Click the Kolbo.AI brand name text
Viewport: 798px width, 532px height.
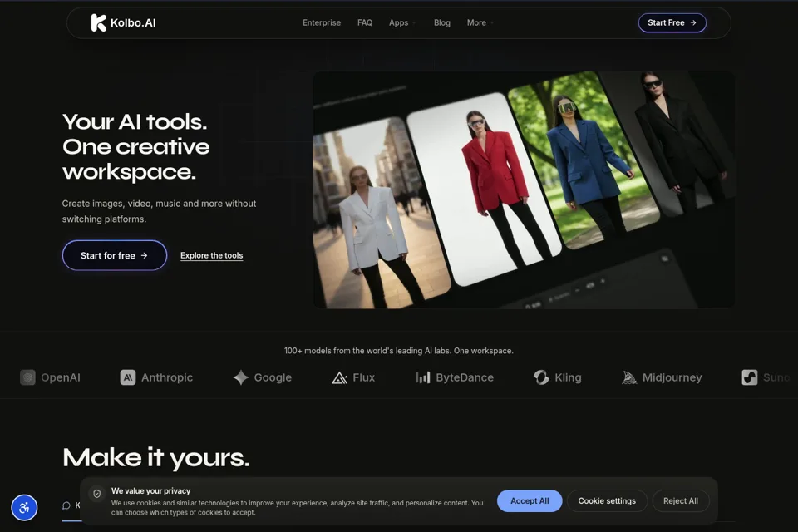click(x=133, y=23)
